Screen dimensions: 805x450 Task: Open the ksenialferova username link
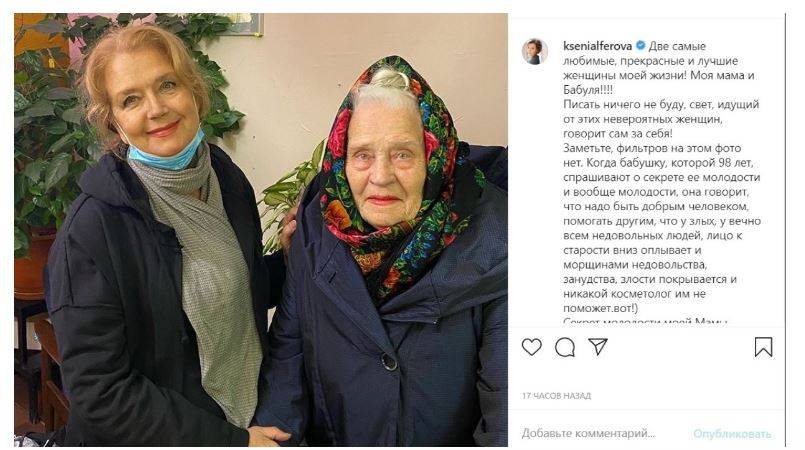(x=598, y=46)
